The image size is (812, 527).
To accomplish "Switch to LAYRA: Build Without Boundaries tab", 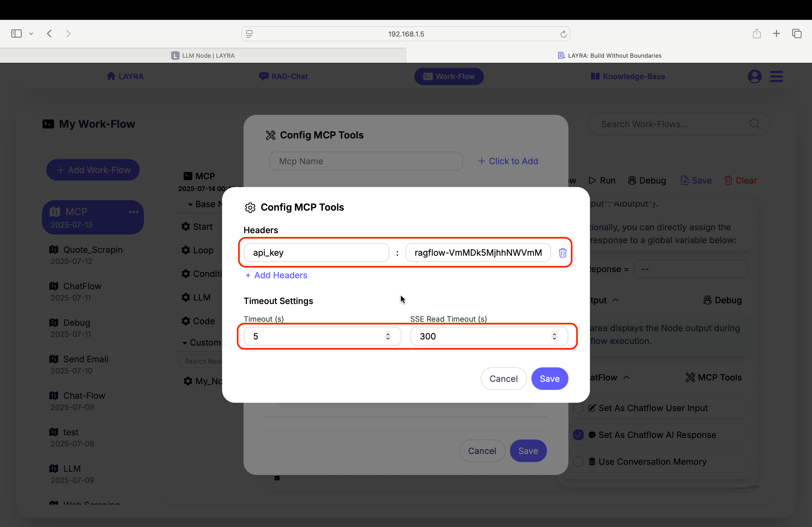I will point(609,56).
